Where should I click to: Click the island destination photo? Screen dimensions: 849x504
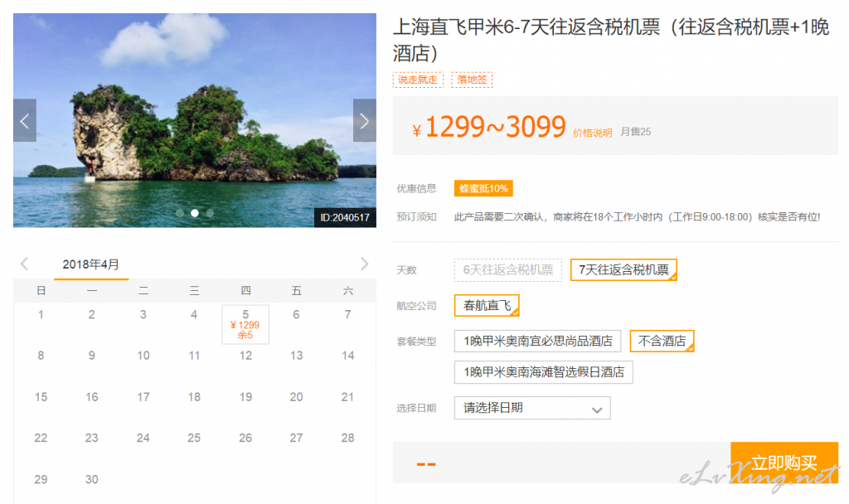pyautogui.click(x=195, y=120)
